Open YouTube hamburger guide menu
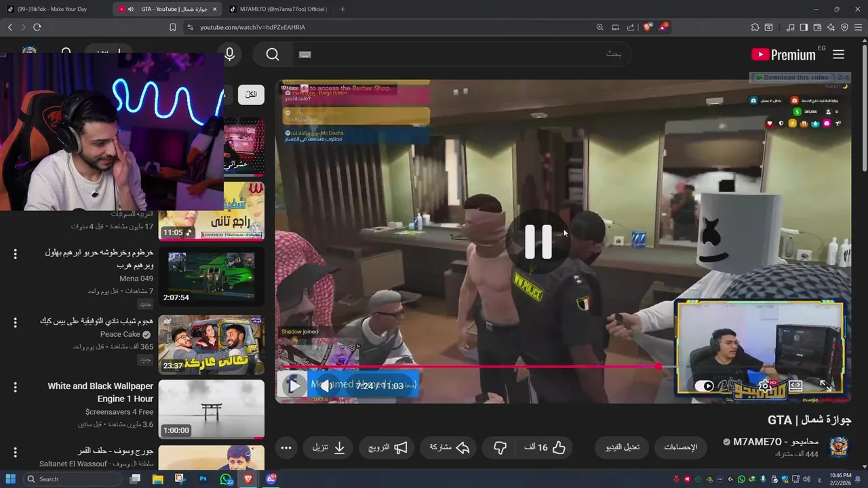This screenshot has width=868, height=488. (x=839, y=54)
